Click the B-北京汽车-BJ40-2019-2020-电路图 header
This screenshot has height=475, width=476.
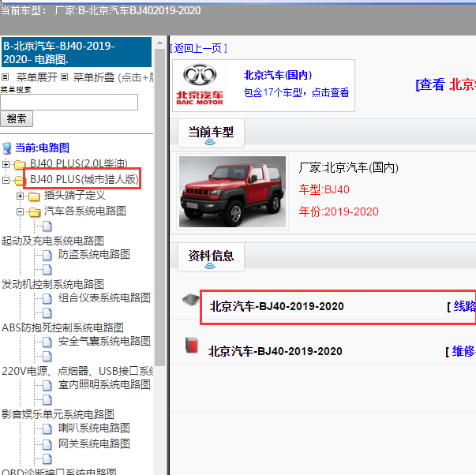point(77,53)
